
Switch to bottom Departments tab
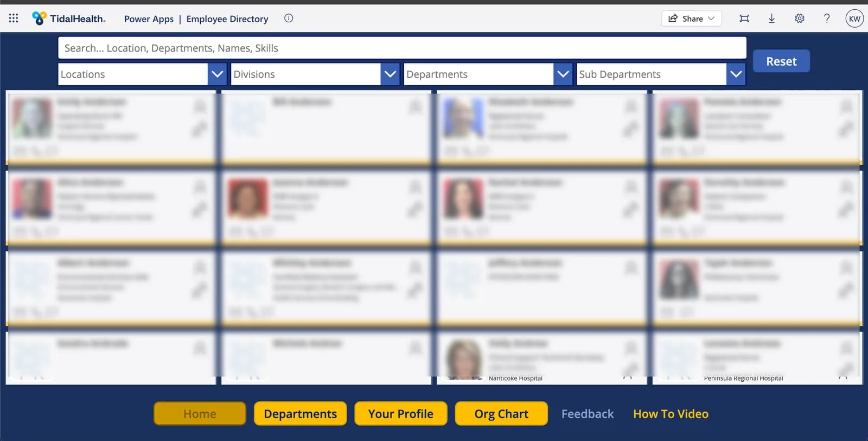coord(300,414)
